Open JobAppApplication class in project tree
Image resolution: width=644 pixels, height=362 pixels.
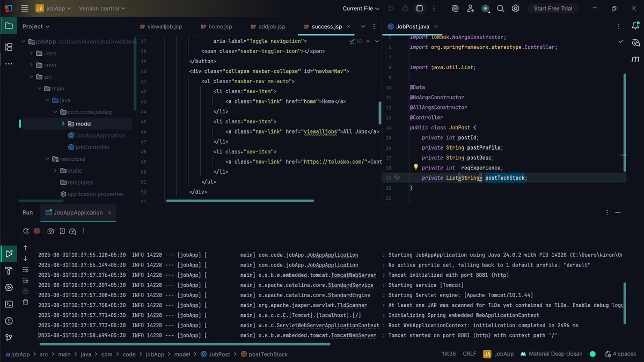(x=96, y=135)
